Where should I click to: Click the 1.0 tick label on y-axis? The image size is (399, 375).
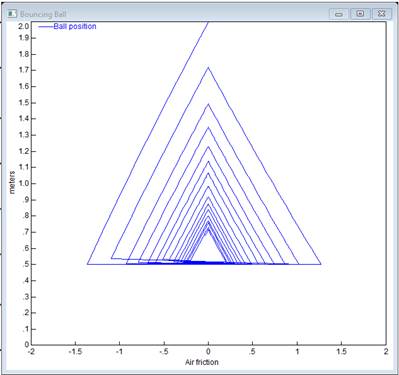click(24, 184)
